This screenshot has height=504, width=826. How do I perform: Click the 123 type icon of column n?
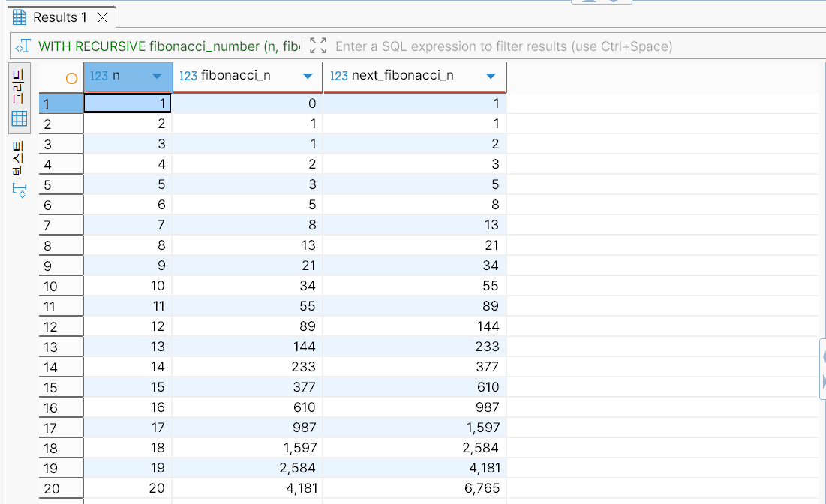[98, 76]
